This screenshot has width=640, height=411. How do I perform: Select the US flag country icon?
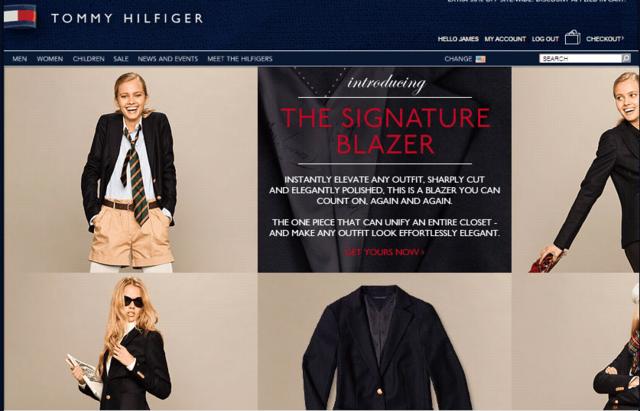480,59
